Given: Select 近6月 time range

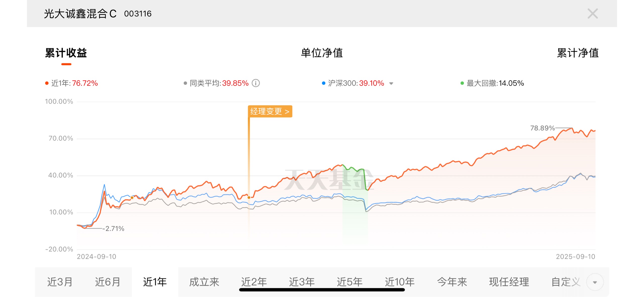Looking at the screenshot, I should pyautogui.click(x=107, y=282).
